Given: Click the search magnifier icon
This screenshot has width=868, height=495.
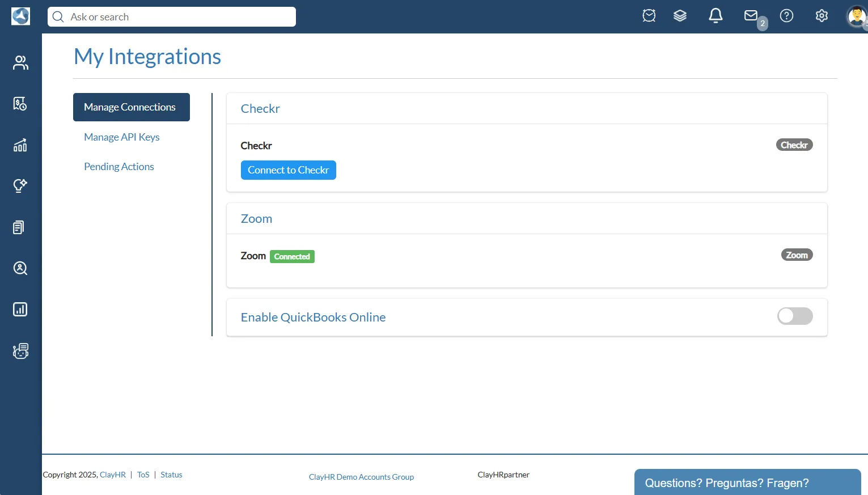Looking at the screenshot, I should click(58, 17).
